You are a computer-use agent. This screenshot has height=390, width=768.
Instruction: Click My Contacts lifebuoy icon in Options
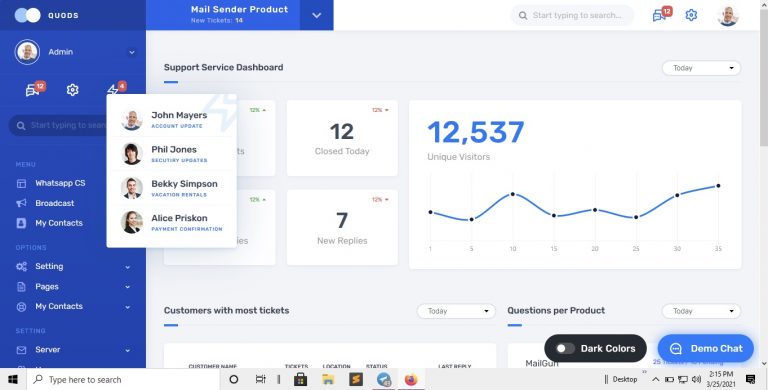click(x=22, y=307)
